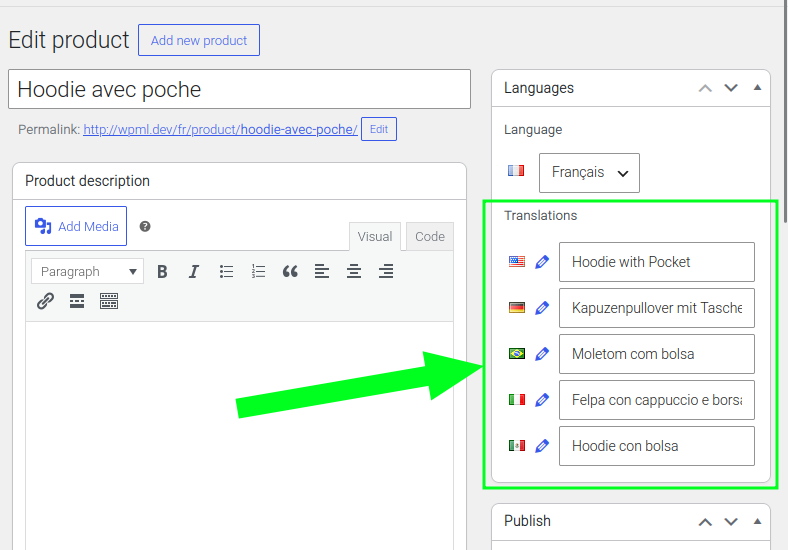Screen dimensions: 788x550
Task: Align text center
Action: pos(354,271)
